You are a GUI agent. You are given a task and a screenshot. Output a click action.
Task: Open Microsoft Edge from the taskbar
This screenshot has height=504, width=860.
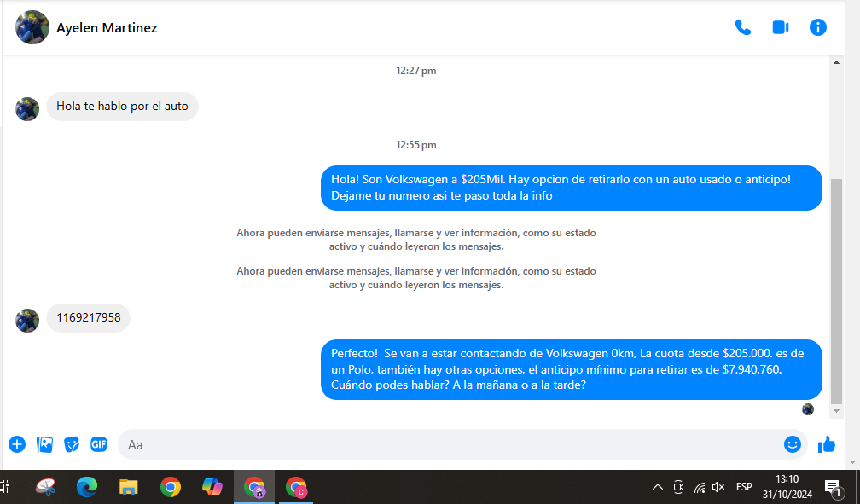(x=86, y=487)
